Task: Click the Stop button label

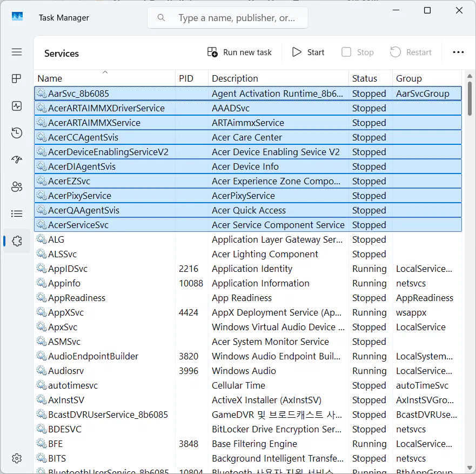Action: 365,52
